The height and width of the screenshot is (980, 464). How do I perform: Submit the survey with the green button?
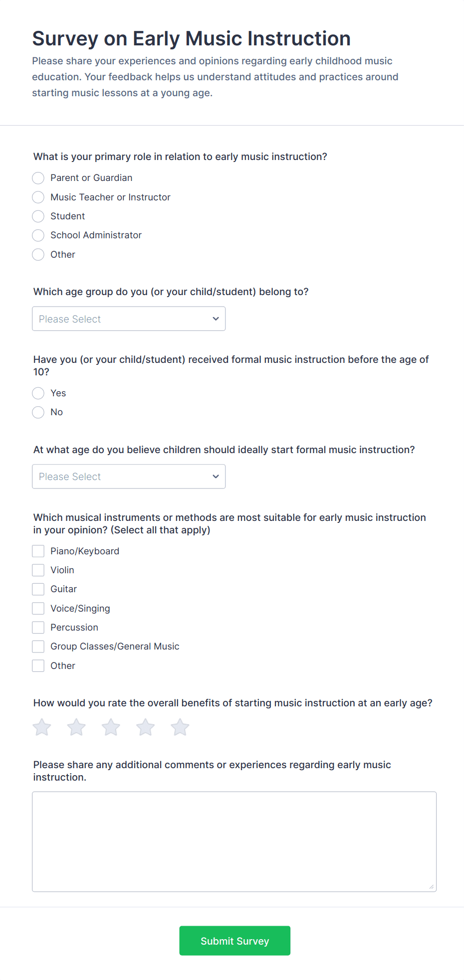tap(235, 941)
